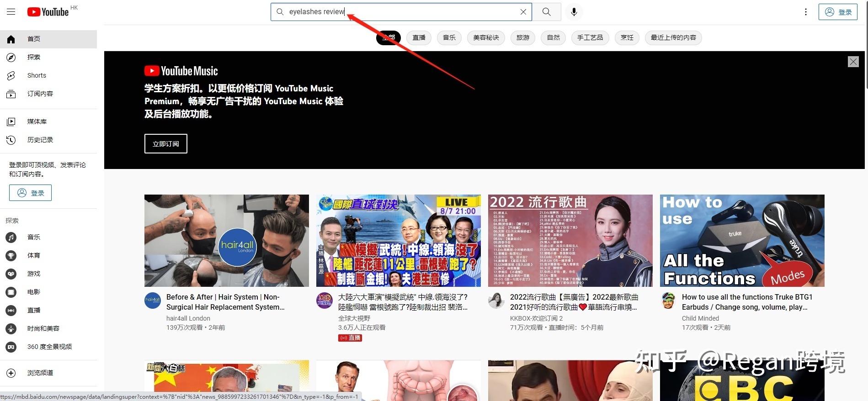Open 浏览频道 browse channels

click(48, 373)
